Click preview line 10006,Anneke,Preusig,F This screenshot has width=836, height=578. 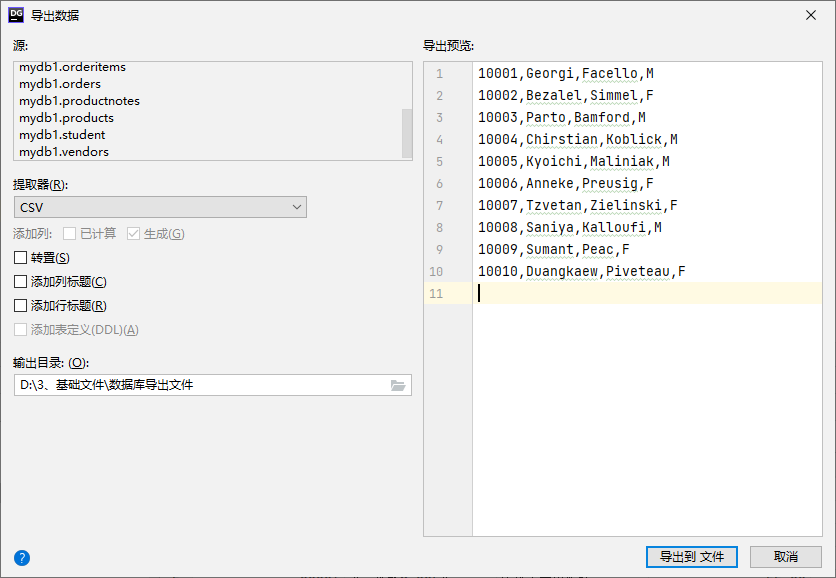566,183
